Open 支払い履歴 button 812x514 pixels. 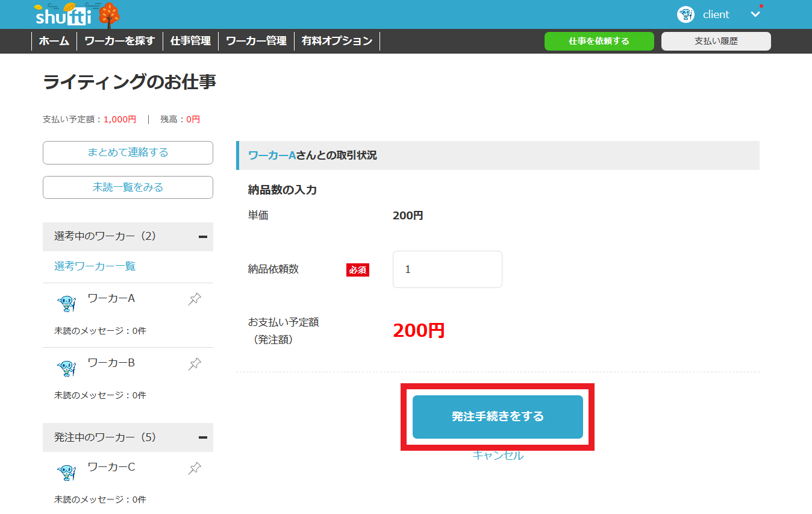(716, 41)
